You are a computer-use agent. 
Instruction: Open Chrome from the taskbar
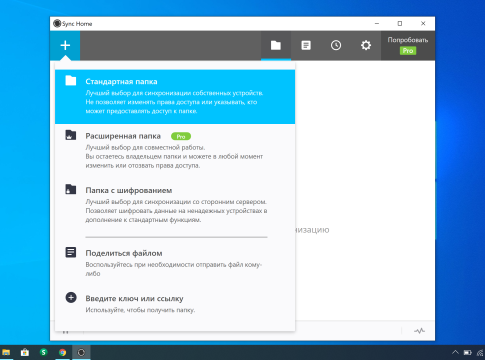62,352
